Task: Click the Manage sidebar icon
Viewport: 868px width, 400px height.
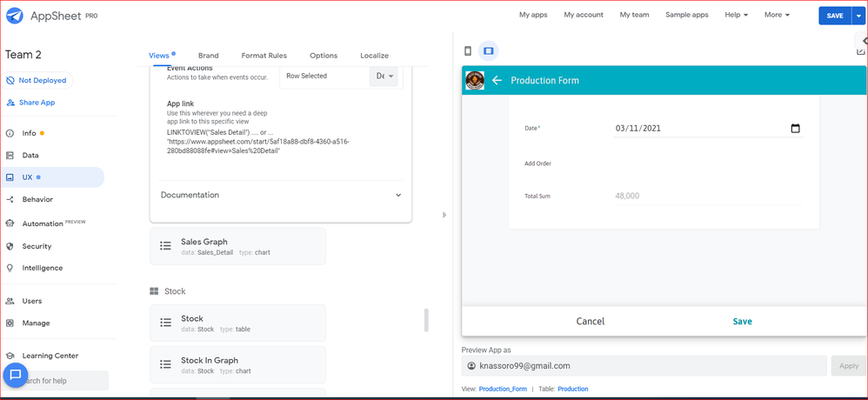Action: click(x=10, y=323)
